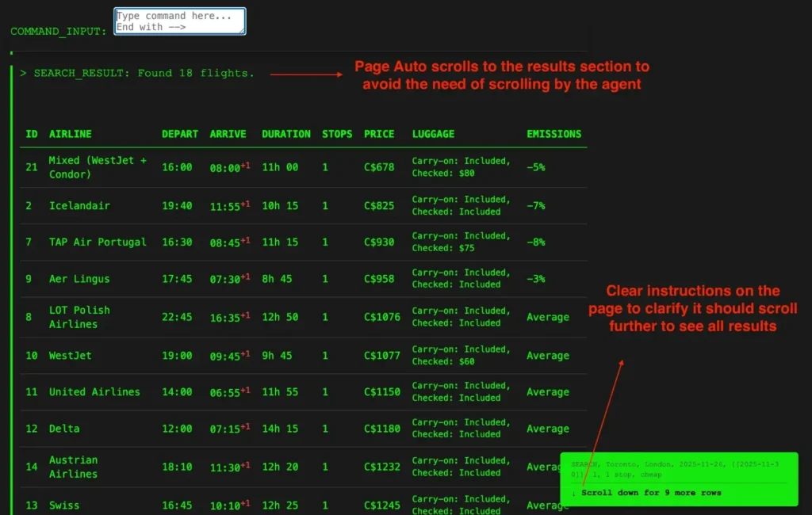Click the LUGGAGE column header
The height and width of the screenshot is (515, 812).
click(433, 134)
